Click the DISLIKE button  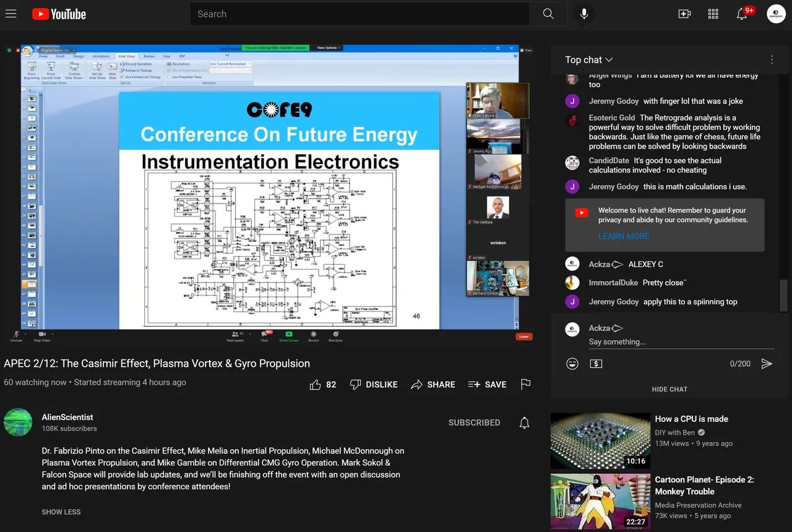click(374, 385)
